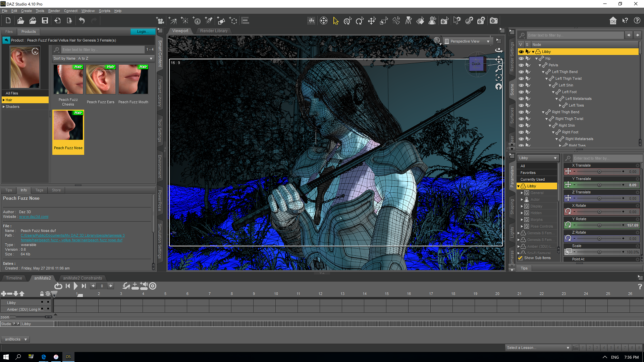
Task: Toggle Show Sub Items checkbox
Action: point(520,258)
